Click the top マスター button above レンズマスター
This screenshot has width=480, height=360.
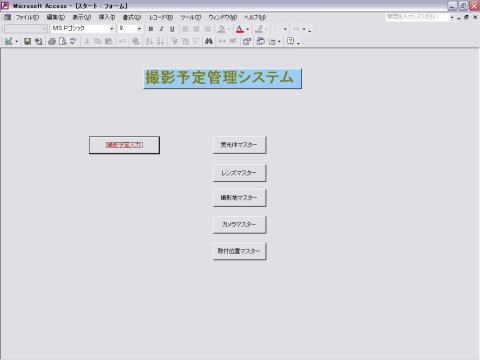pos(239,145)
